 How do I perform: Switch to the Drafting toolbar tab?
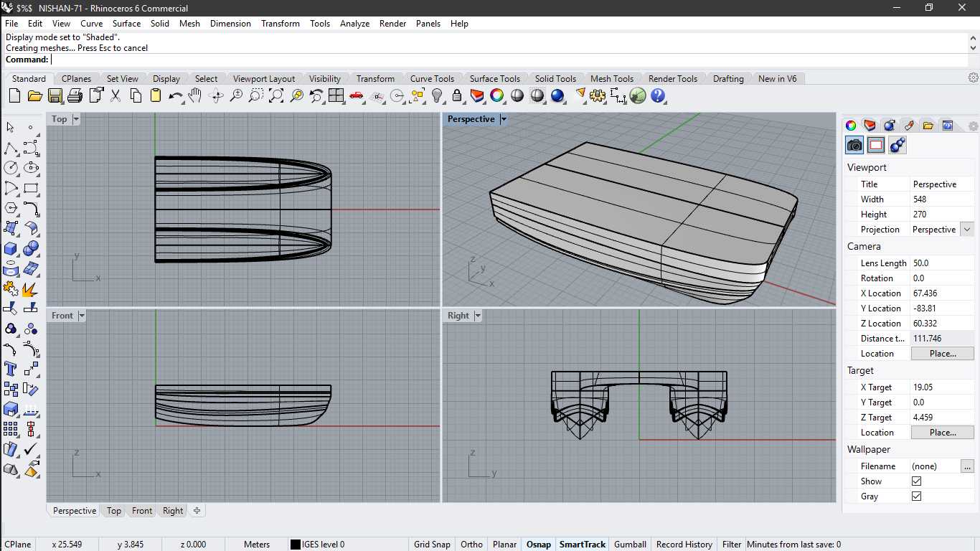[728, 79]
